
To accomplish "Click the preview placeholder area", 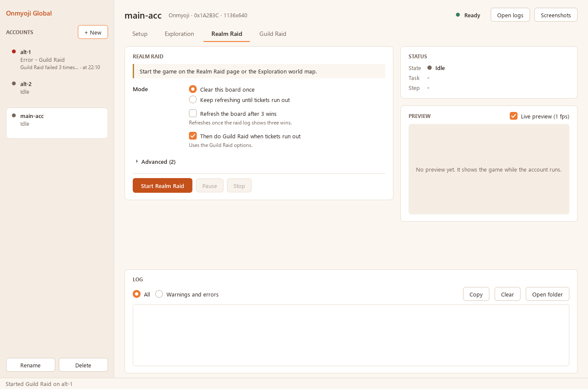I will pos(489,169).
